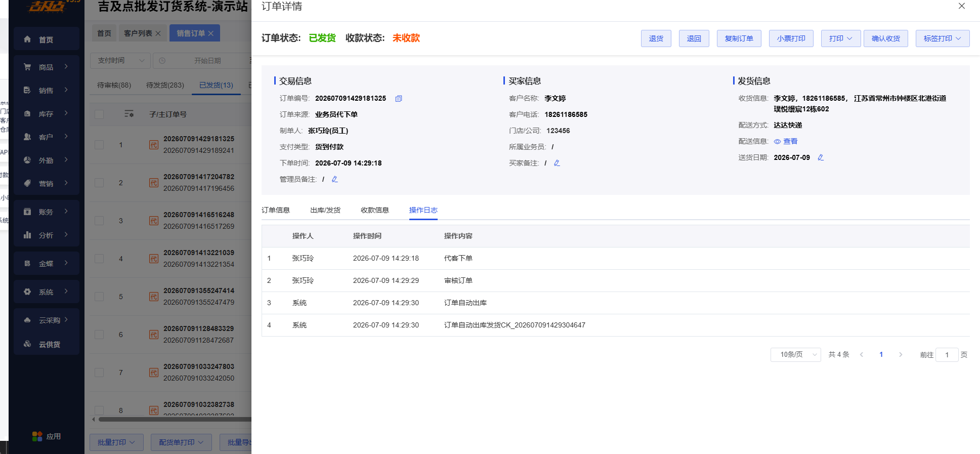Open the 配货单打印 dropdown

(x=181, y=442)
